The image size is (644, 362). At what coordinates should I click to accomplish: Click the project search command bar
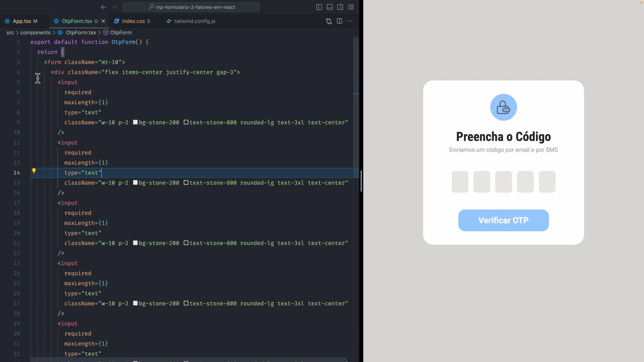[x=191, y=7]
